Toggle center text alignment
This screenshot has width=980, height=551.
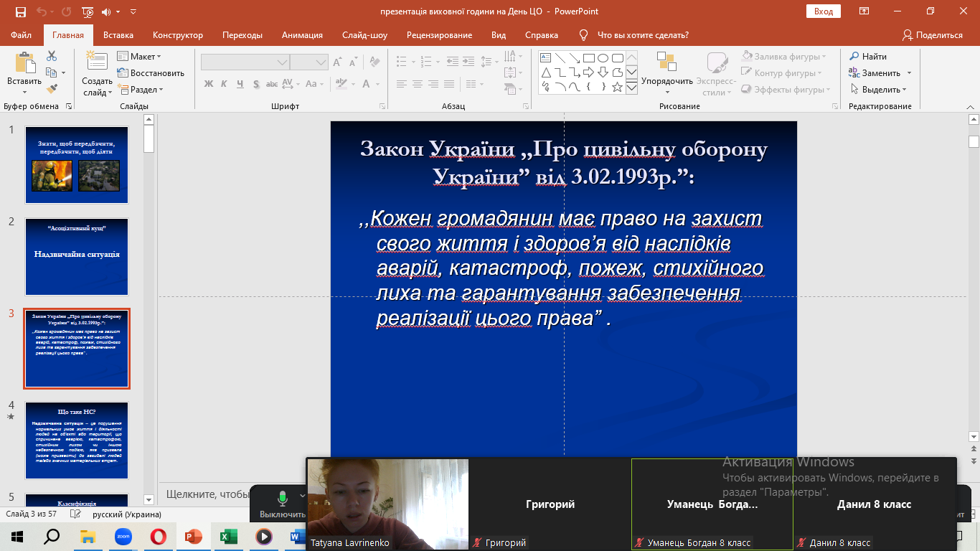[x=418, y=84]
